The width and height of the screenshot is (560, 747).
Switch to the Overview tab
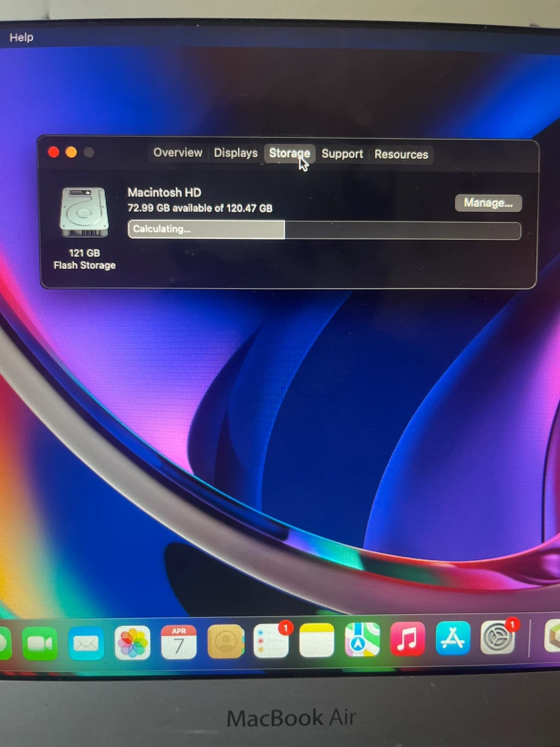178,153
